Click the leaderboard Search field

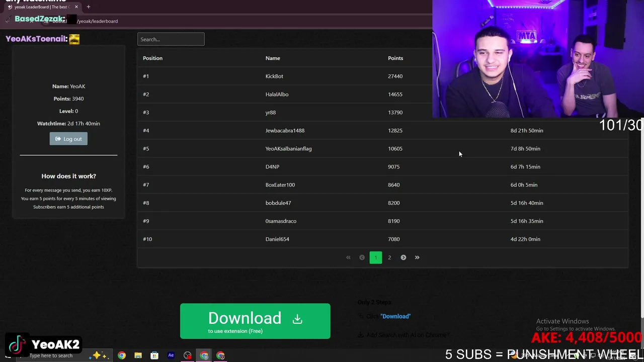[x=171, y=39]
